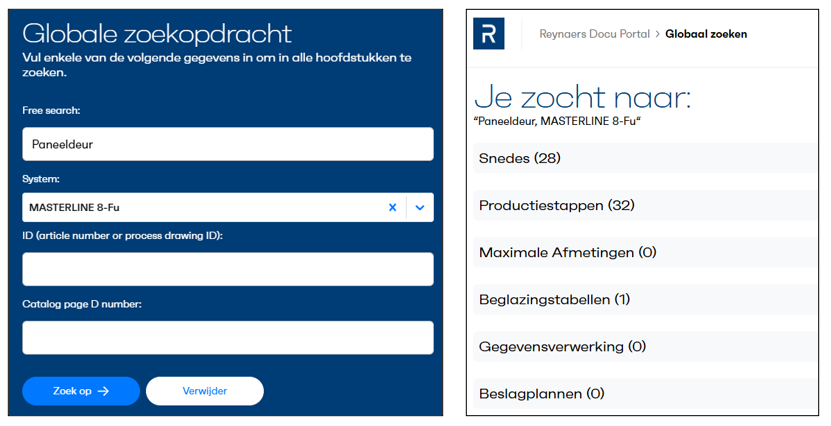The height and width of the screenshot is (426, 831).
Task: Click the Reynaers R logo icon
Action: 489,33
